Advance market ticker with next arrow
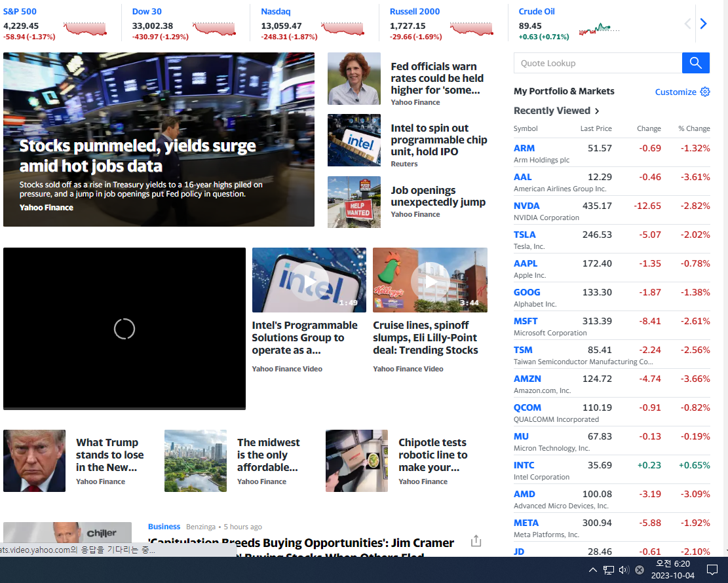 (x=703, y=24)
